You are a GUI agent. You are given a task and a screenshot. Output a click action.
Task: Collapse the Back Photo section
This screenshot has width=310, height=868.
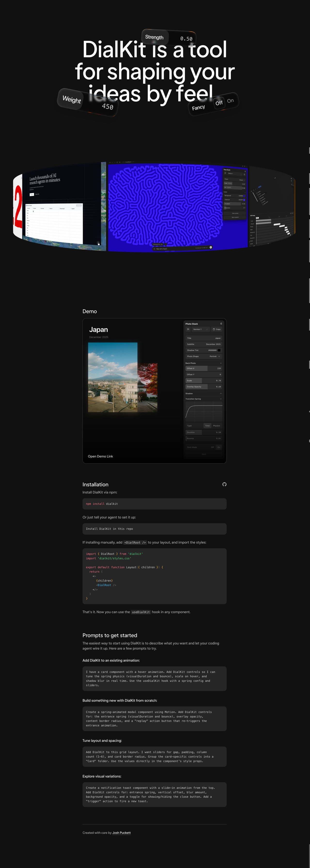click(x=203, y=363)
